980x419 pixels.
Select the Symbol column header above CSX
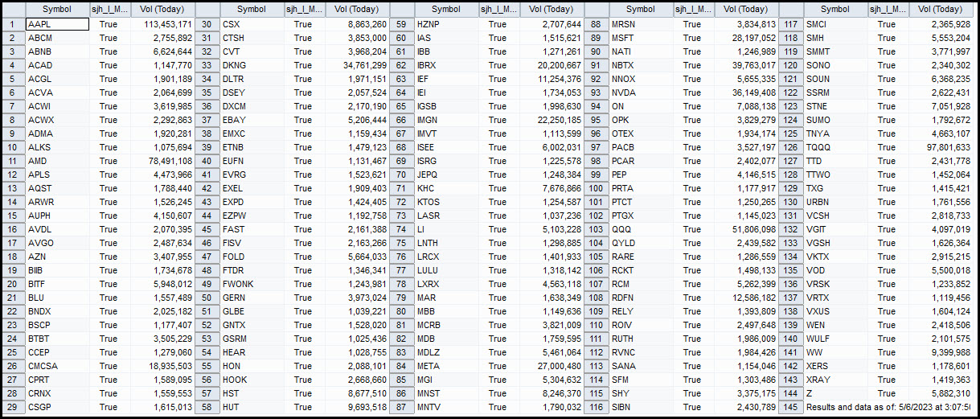[252, 10]
